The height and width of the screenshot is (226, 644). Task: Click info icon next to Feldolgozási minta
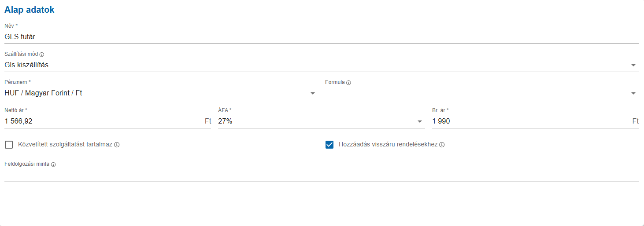[x=53, y=165]
